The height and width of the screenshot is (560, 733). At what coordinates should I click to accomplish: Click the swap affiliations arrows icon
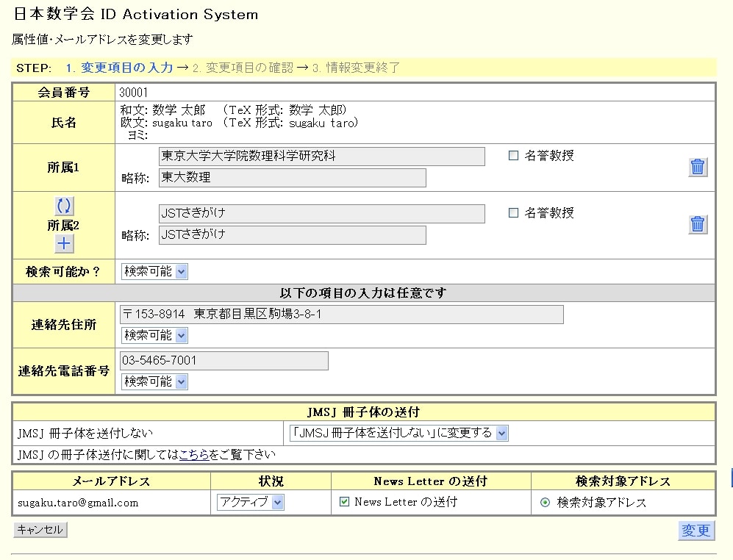point(64,206)
